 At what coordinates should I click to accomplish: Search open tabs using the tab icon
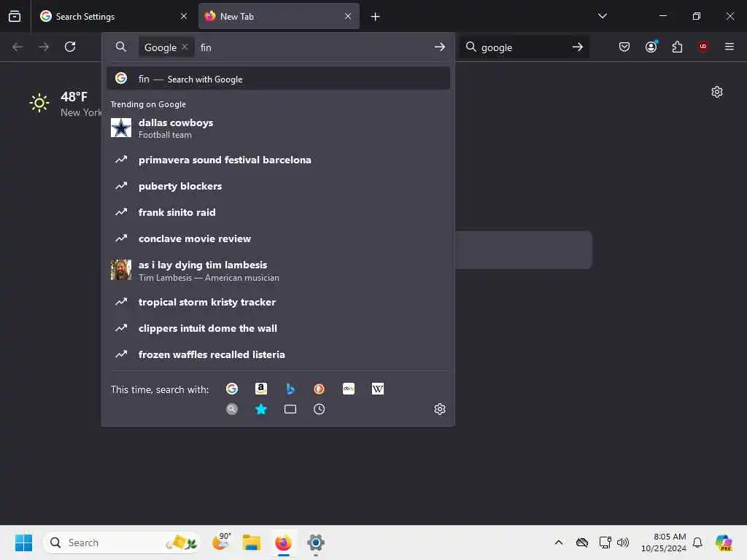(x=290, y=409)
